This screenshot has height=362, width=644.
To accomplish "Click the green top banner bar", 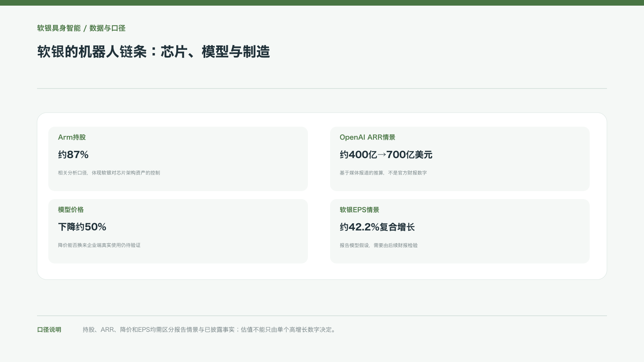I will [x=322, y=3].
